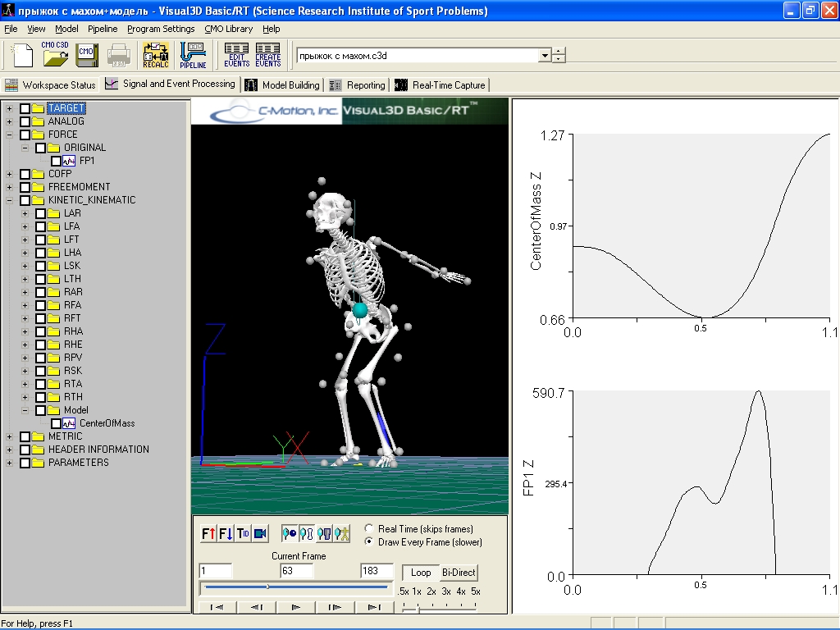Open a CMO C3D file from folder icon
This screenshot has height=630, width=840.
55,54
